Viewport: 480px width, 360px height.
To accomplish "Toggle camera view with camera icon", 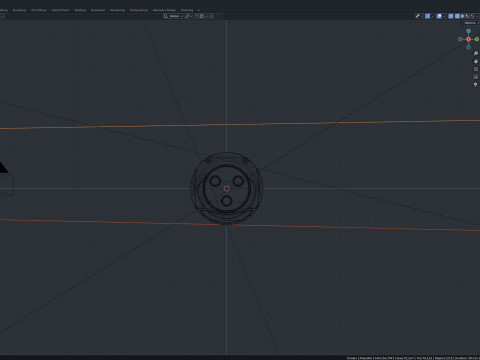I will 476,69.
